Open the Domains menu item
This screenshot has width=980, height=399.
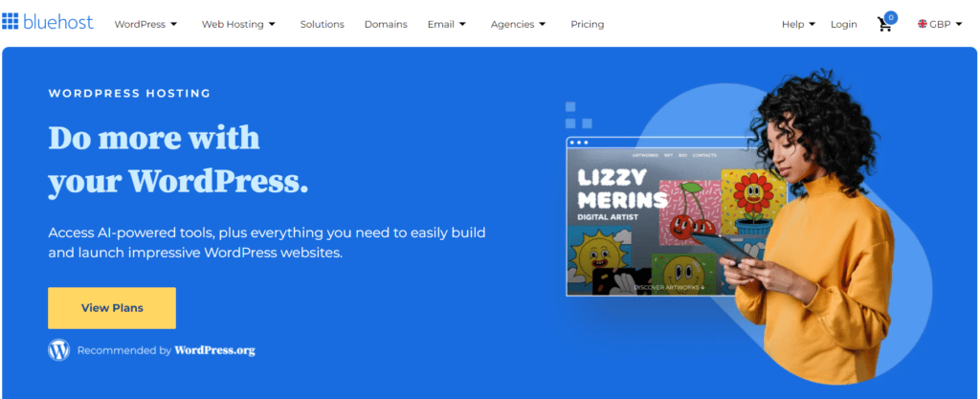(386, 24)
